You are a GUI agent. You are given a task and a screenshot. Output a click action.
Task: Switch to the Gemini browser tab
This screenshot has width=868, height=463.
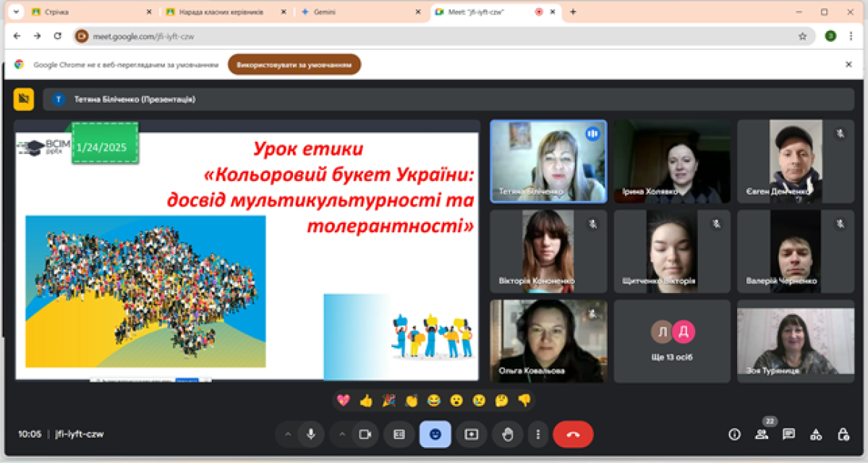click(x=358, y=12)
